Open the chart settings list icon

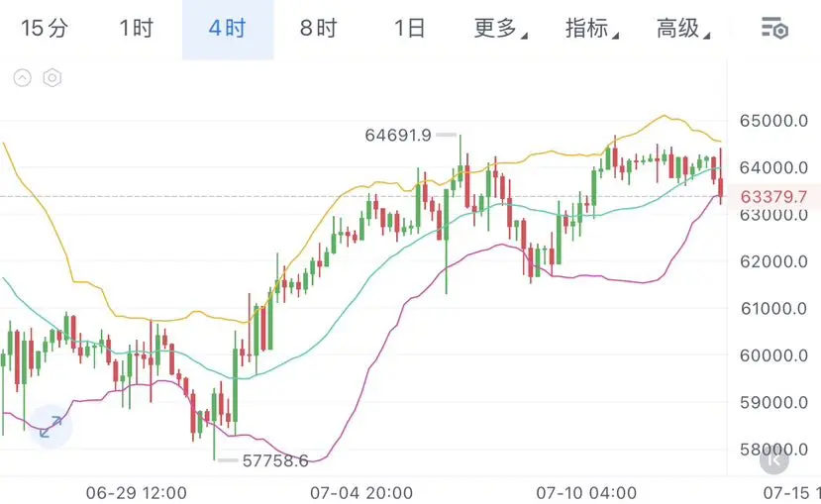(774, 29)
